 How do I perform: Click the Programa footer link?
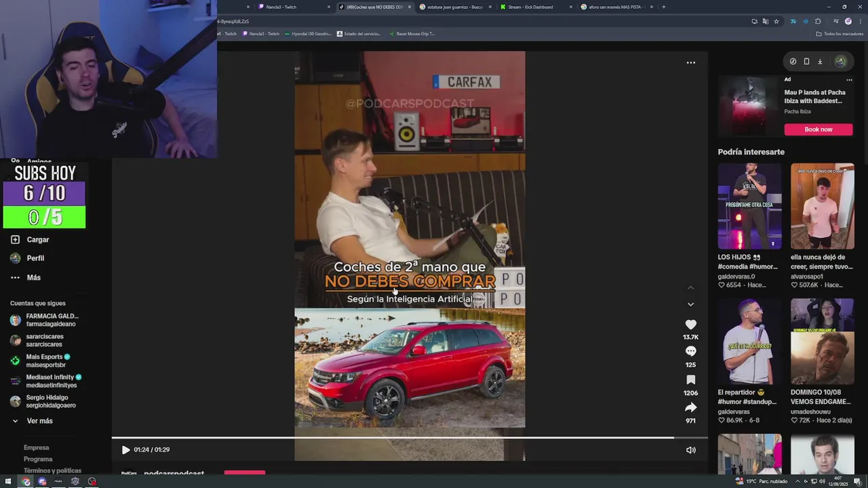point(38,459)
